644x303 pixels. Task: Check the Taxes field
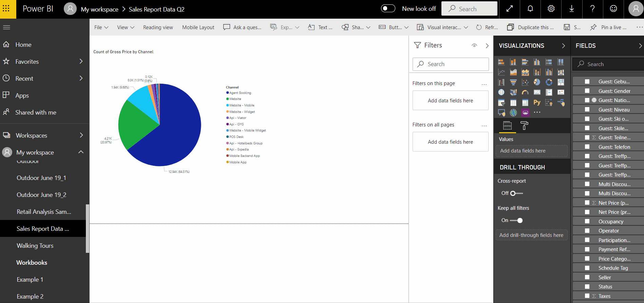point(587,296)
